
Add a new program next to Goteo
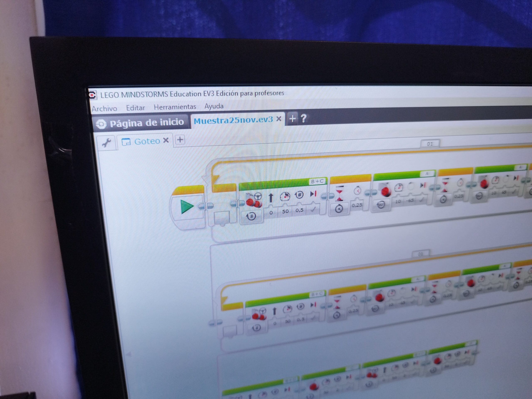(180, 139)
